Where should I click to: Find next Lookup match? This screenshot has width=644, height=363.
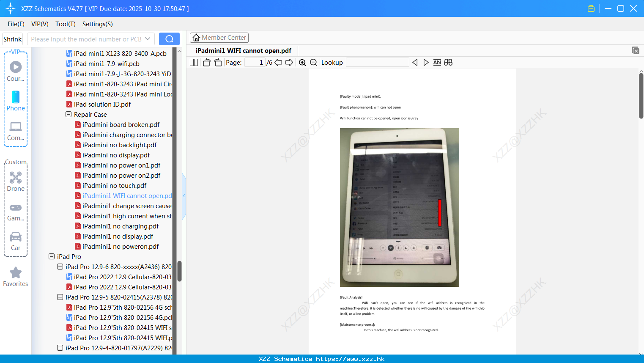426,63
